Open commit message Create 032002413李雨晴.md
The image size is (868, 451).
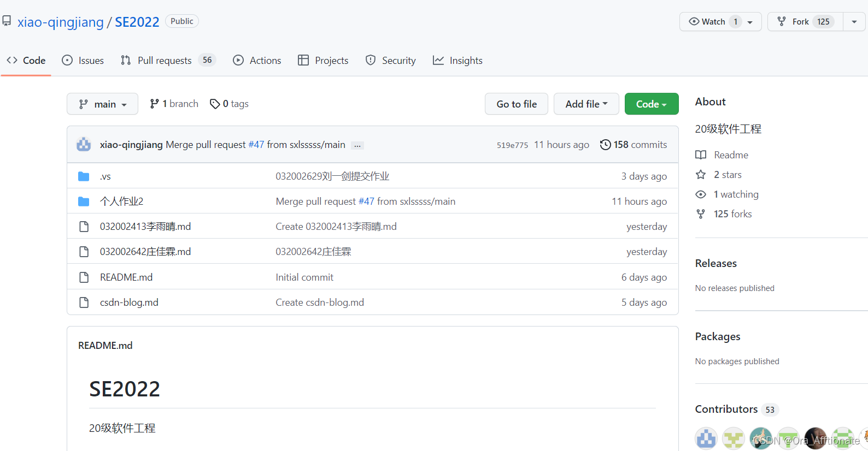click(336, 227)
